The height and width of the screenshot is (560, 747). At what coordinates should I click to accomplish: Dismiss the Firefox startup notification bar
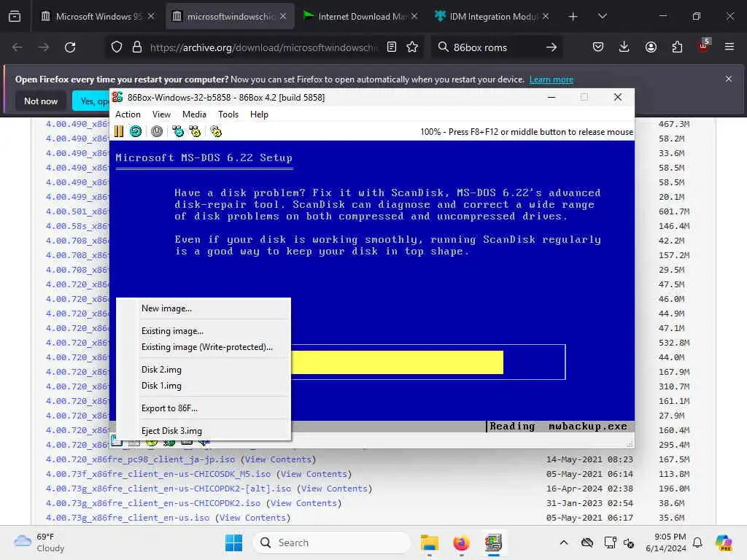(729, 79)
